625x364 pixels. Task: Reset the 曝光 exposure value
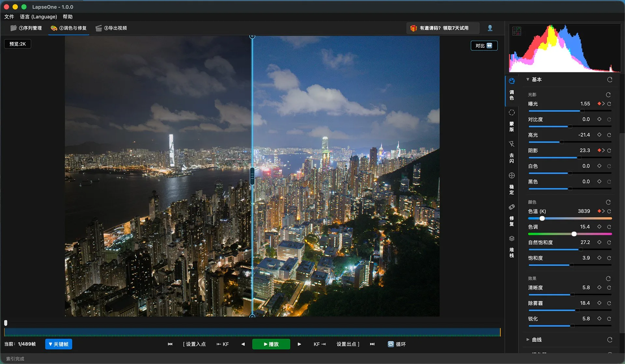pos(609,104)
